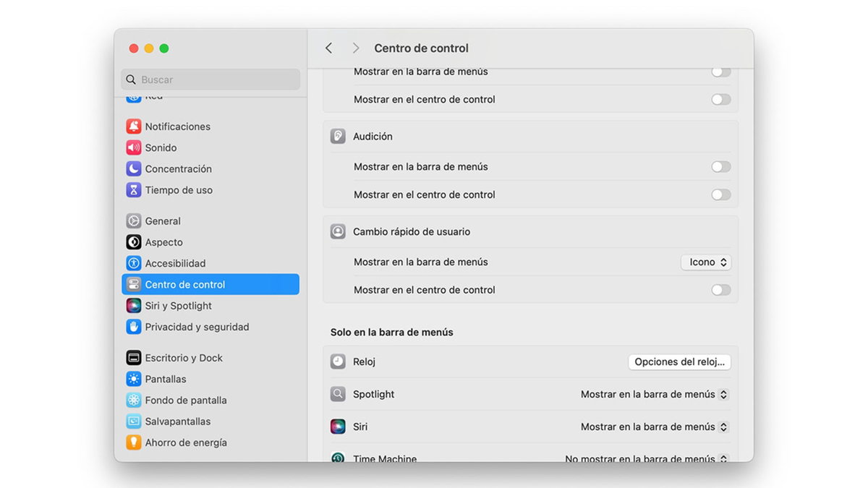Click the Opciones del reloj button
Screen dimensions: 868x488
(679, 362)
